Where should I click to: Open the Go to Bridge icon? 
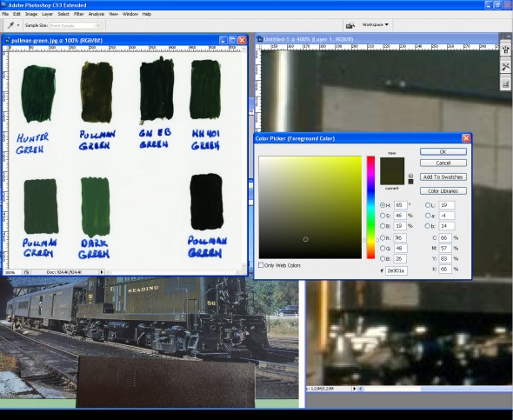pyautogui.click(x=350, y=25)
